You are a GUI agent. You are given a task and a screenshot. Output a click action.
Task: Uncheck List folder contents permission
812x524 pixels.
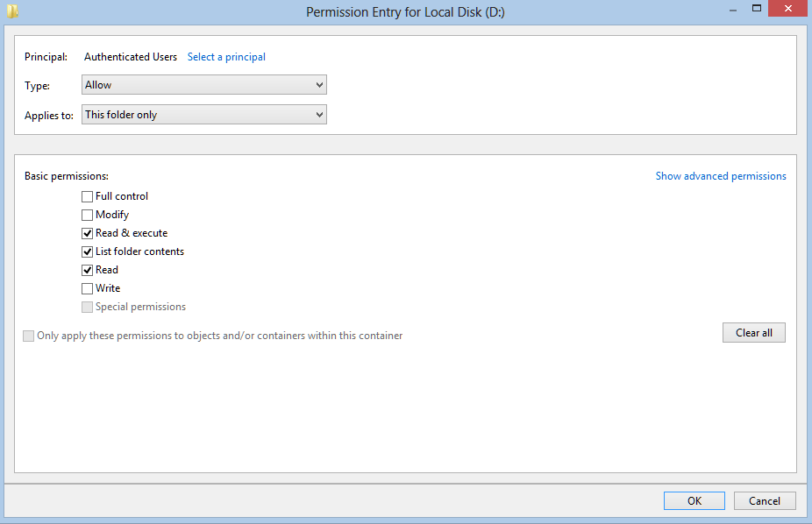click(x=87, y=251)
